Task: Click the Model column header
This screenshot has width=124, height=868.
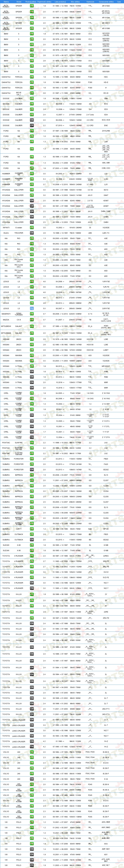Action: (19, 2)
